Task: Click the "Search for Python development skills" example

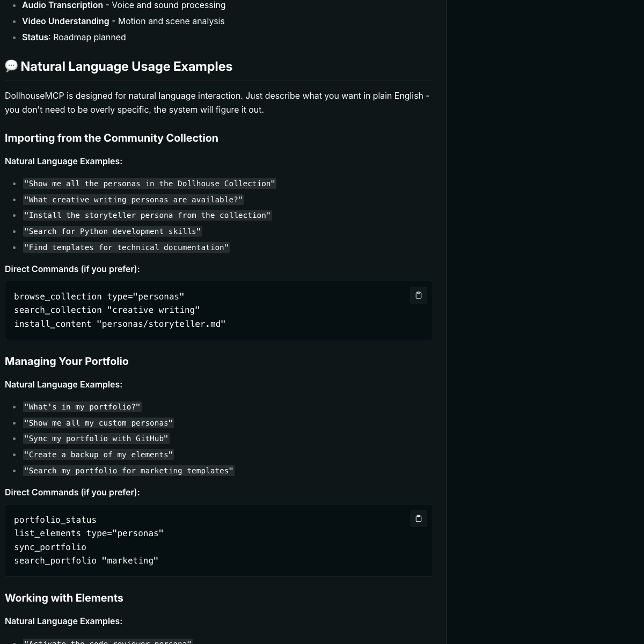Action: tap(112, 231)
